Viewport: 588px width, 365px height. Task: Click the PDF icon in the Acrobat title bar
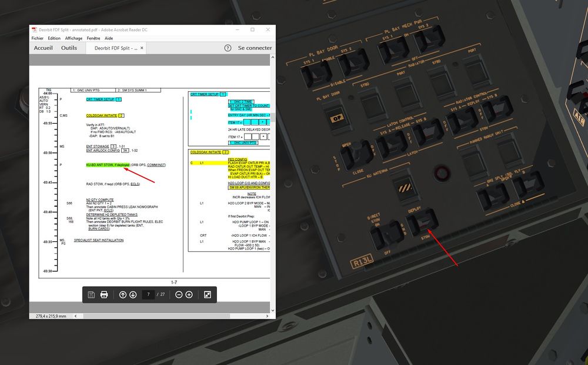(34, 29)
